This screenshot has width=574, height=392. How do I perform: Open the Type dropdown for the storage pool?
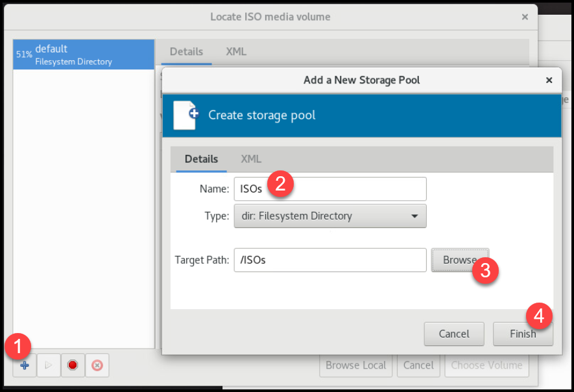coord(329,216)
